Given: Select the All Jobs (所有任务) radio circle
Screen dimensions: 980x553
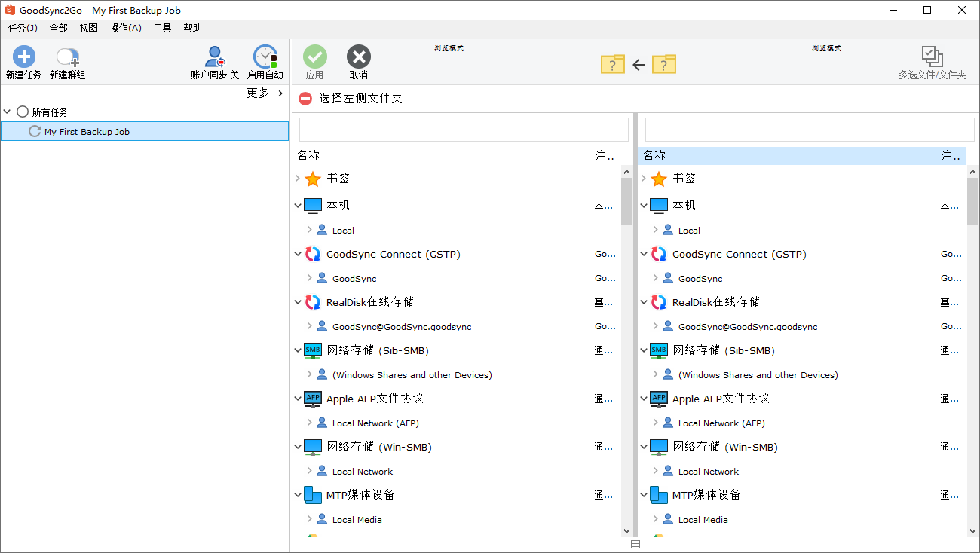Looking at the screenshot, I should (x=23, y=112).
